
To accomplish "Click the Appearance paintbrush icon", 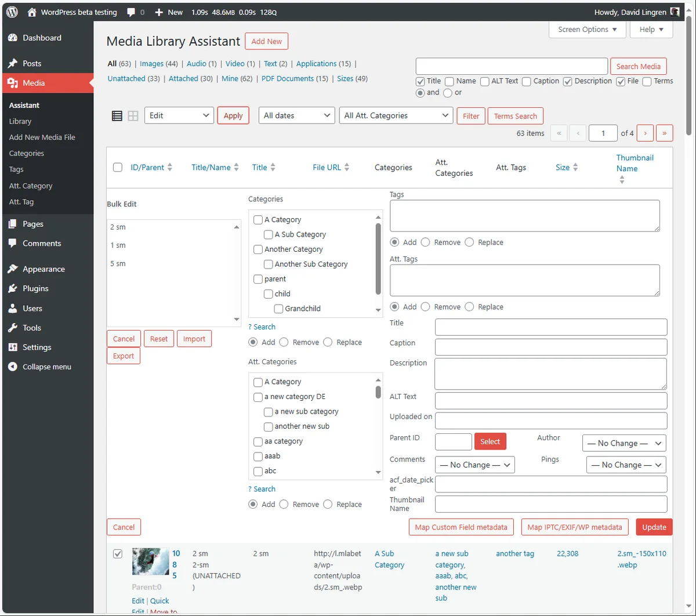I will click(13, 269).
